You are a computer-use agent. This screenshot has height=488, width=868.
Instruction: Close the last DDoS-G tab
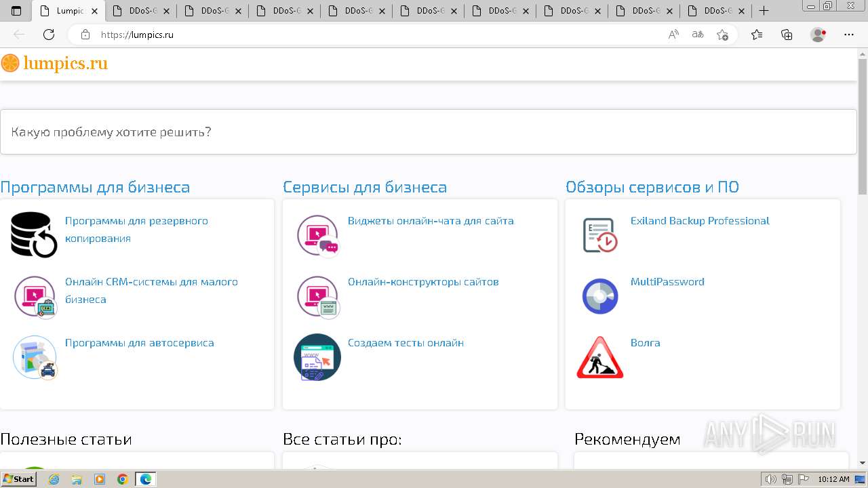(741, 11)
